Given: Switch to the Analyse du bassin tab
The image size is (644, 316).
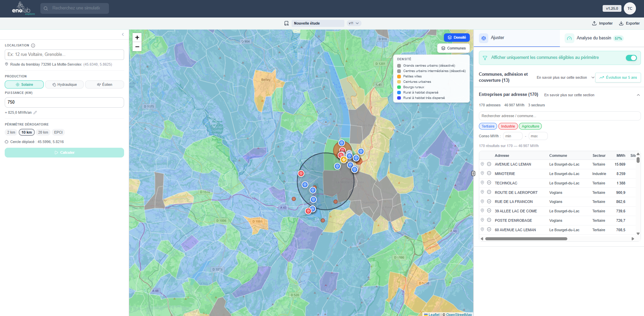Looking at the screenshot, I should click(x=594, y=38).
